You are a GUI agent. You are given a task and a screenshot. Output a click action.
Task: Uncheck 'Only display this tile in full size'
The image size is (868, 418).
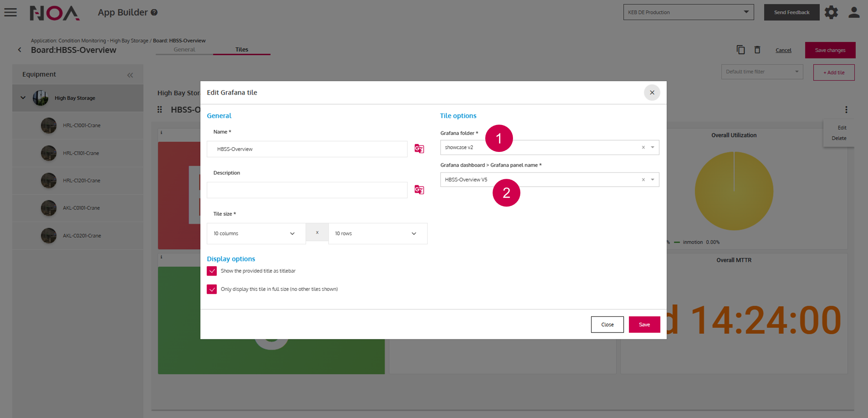click(212, 289)
